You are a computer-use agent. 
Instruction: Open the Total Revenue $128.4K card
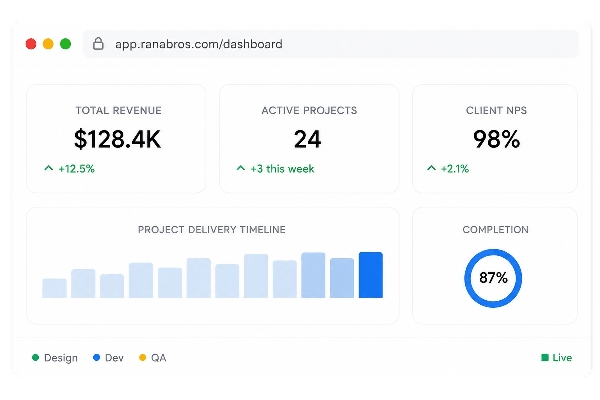pos(116,139)
